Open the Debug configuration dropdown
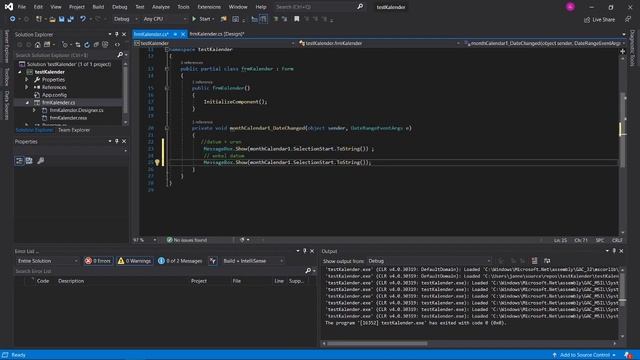Viewport: 640px width, 360px height. [x=125, y=19]
